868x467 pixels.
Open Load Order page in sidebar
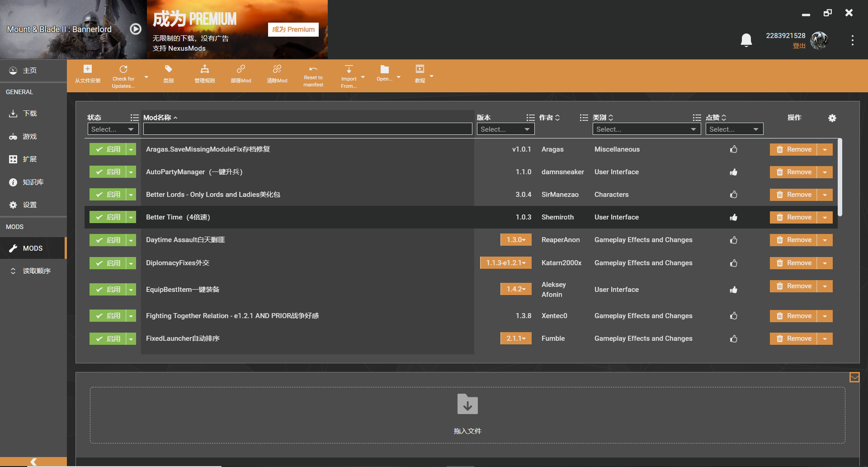pyautogui.click(x=33, y=271)
